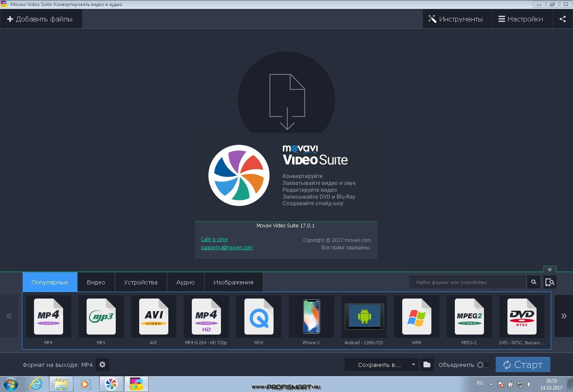Click the supportru@movavi.com link

coord(227,248)
